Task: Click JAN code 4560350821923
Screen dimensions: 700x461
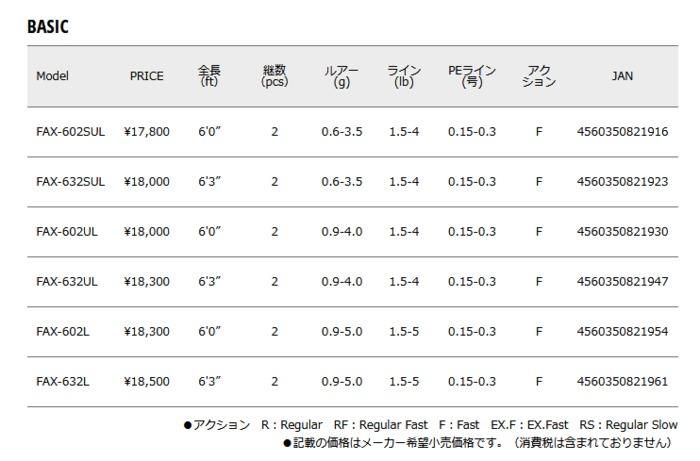Action: tap(622, 182)
